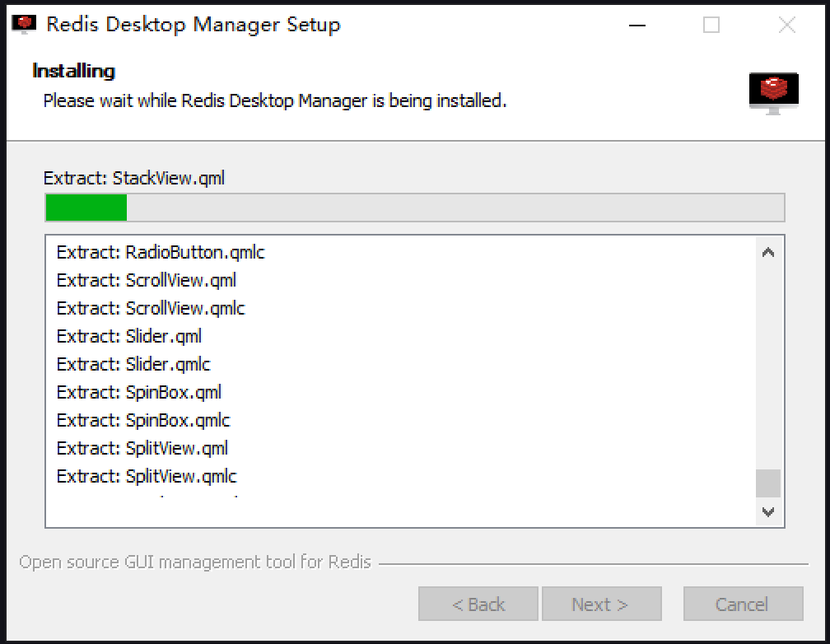Click the scrollbar thumb in the log list

(x=768, y=483)
